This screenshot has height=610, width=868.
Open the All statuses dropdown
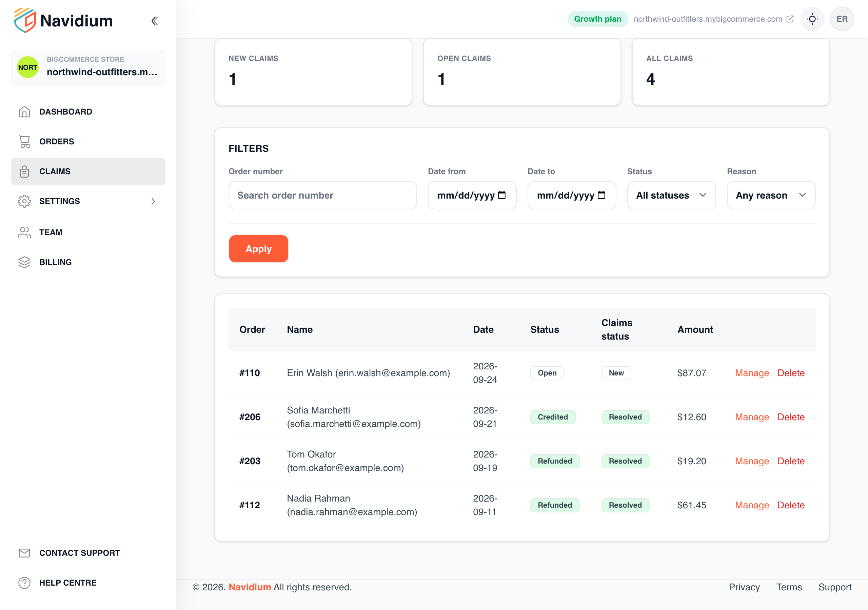[671, 196]
